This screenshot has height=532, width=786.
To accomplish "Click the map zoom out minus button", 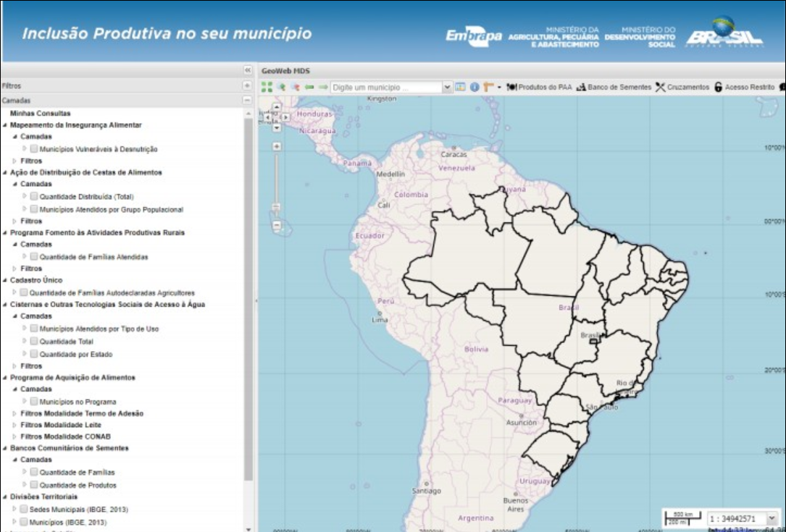I will 276,225.
